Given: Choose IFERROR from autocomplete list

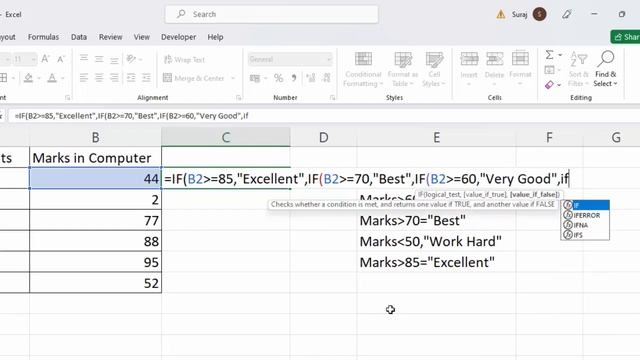Looking at the screenshot, I should coord(585,215).
